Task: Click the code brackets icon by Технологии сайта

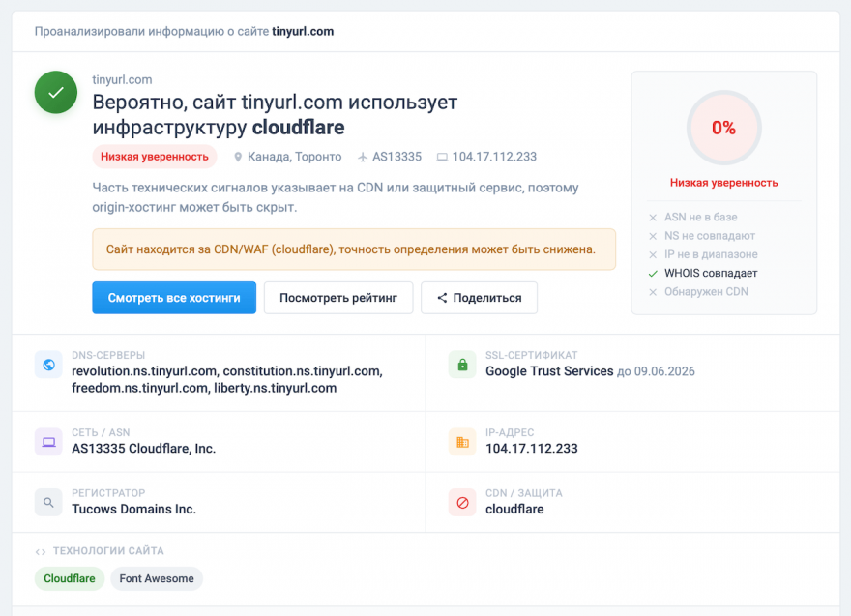Action: click(x=41, y=552)
